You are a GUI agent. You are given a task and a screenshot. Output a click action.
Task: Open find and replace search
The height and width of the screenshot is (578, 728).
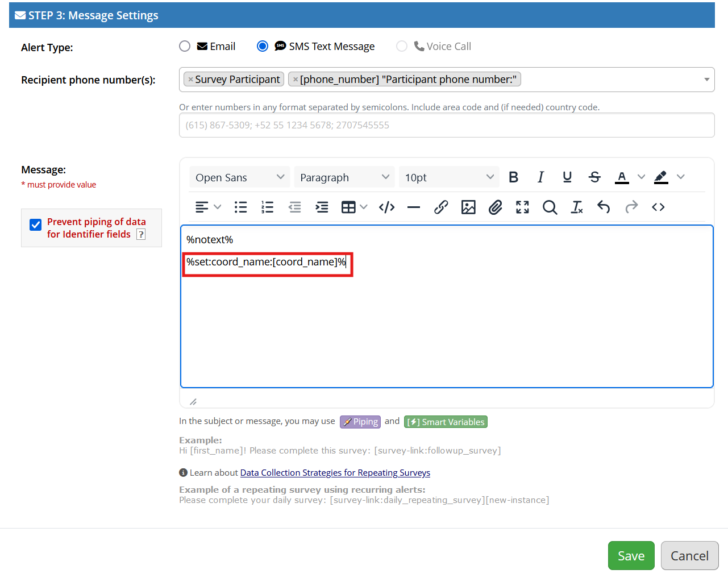click(x=550, y=207)
